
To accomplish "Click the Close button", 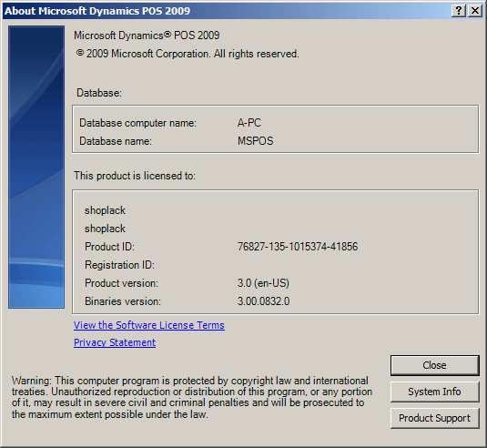I will [x=434, y=365].
